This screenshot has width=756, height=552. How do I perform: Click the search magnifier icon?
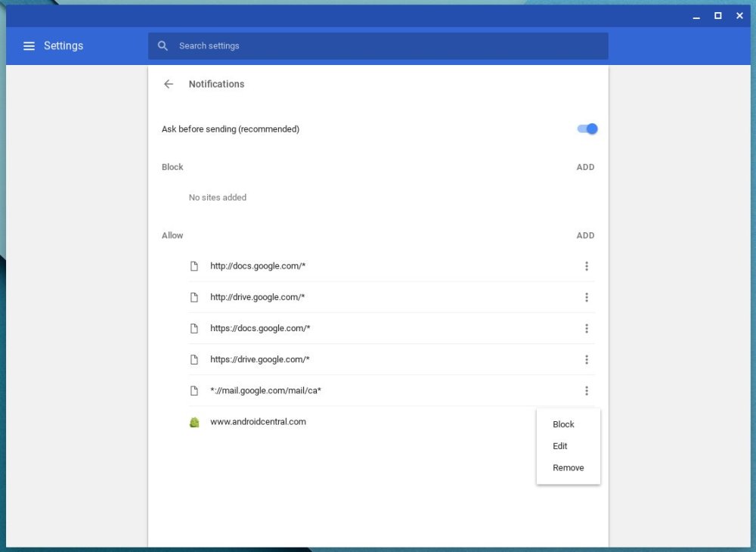coord(163,46)
